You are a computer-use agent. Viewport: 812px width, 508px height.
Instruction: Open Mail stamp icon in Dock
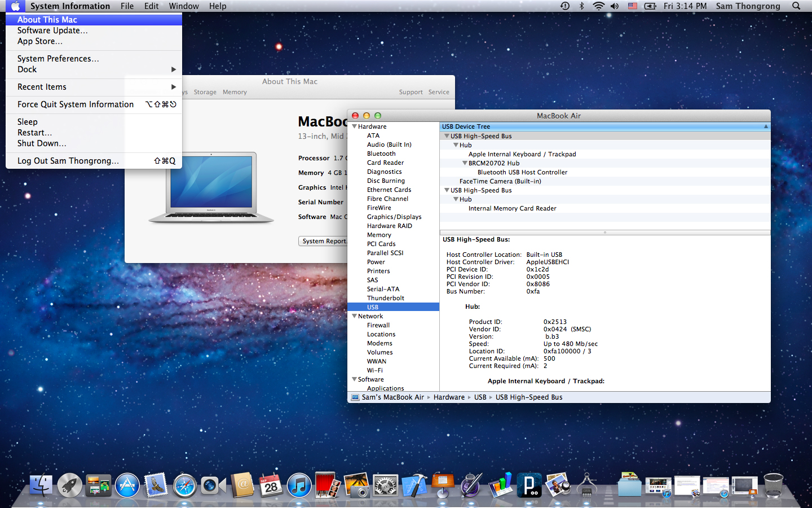156,485
